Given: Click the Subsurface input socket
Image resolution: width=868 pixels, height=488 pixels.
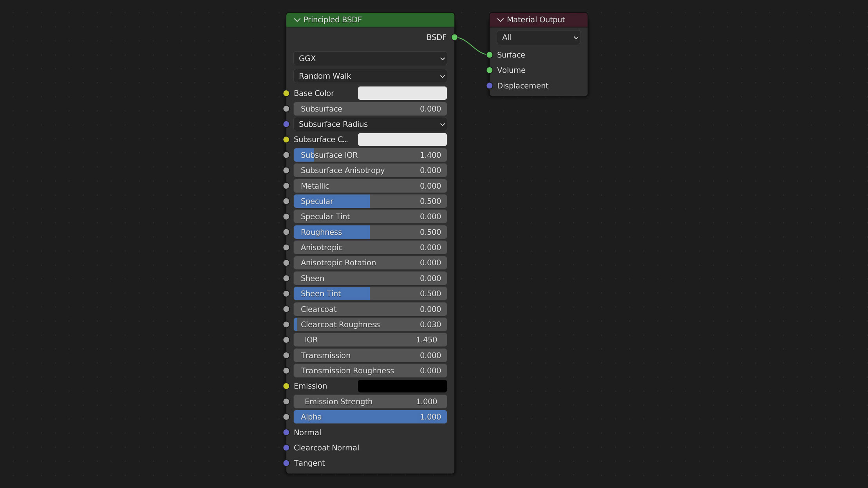Looking at the screenshot, I should tap(286, 109).
